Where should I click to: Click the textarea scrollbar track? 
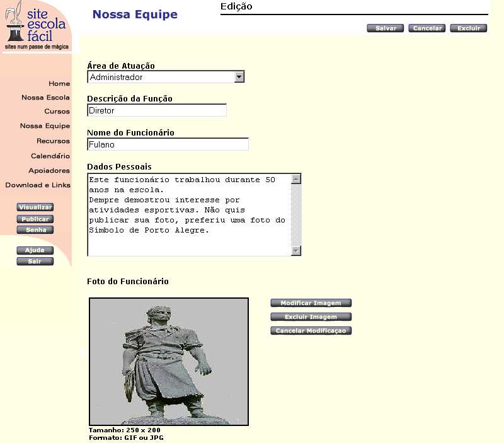[295, 215]
